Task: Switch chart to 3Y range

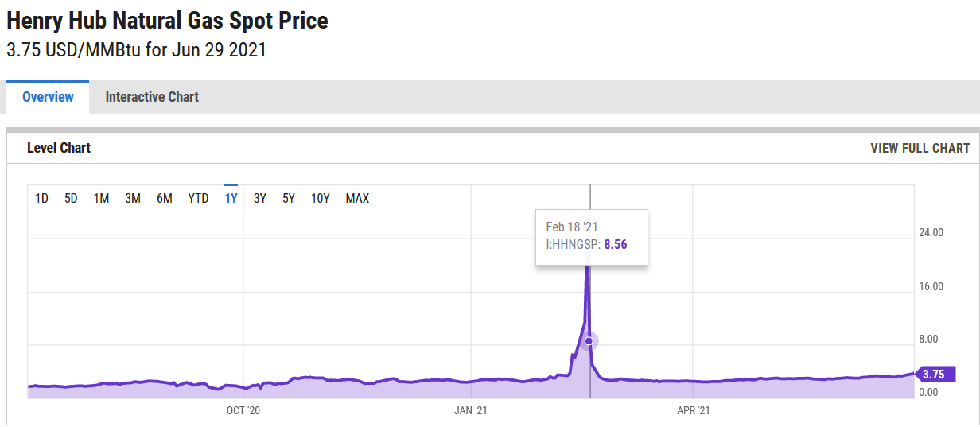Action: point(260,199)
